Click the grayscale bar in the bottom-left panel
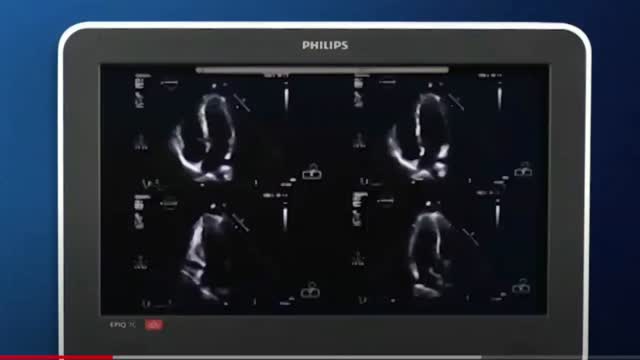 (x=285, y=219)
